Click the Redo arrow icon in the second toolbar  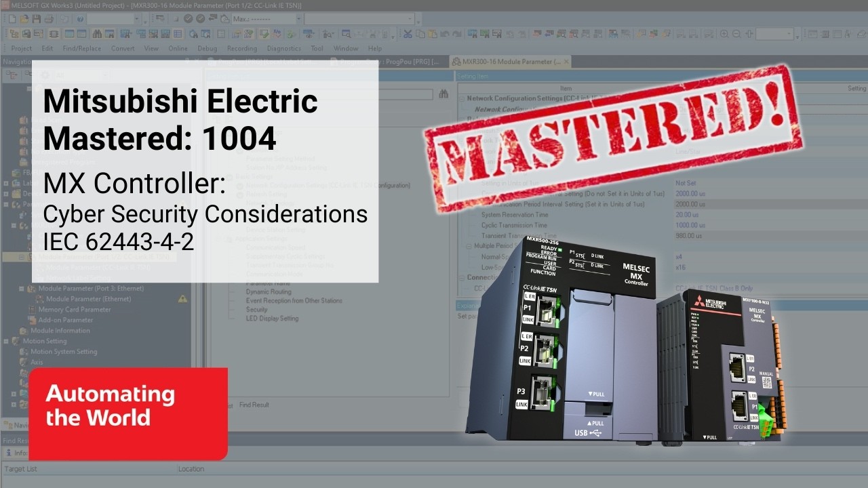point(457,34)
